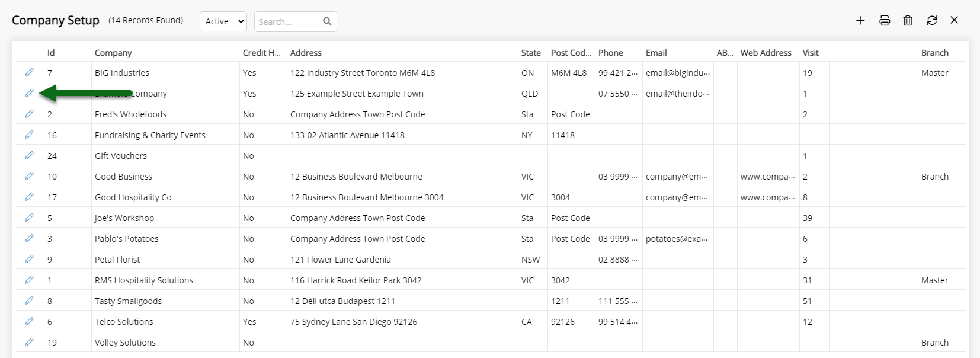Edit Petal Florist via pencil icon
The image size is (980, 358).
[x=29, y=259]
